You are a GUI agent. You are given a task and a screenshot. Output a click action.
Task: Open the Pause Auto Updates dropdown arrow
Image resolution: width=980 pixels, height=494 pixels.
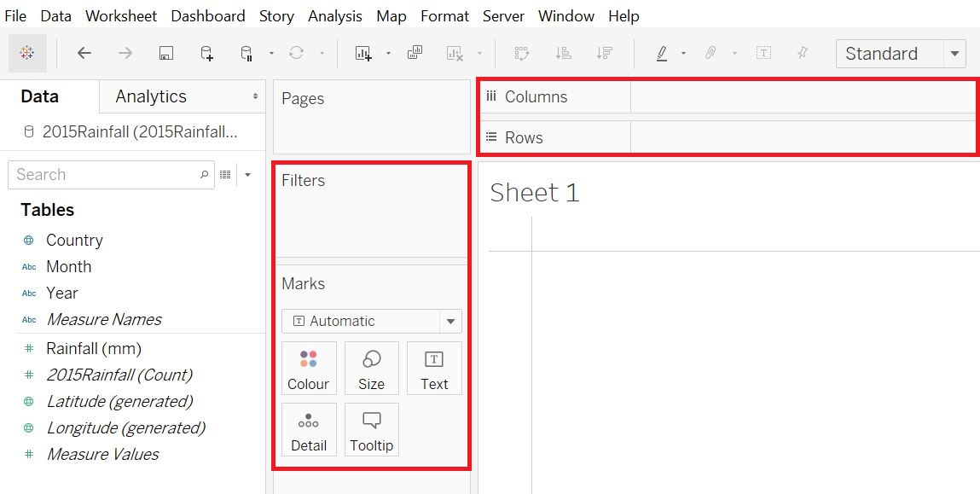[271, 54]
